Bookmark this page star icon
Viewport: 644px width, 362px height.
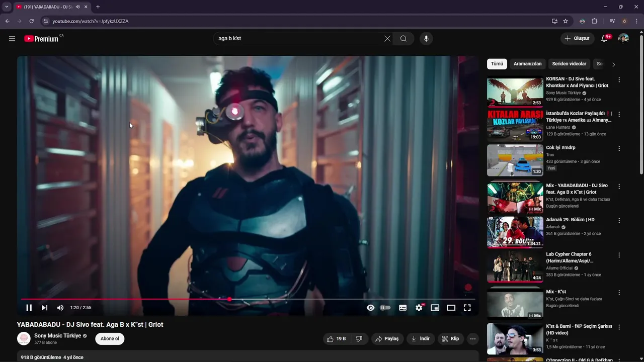[566, 21]
